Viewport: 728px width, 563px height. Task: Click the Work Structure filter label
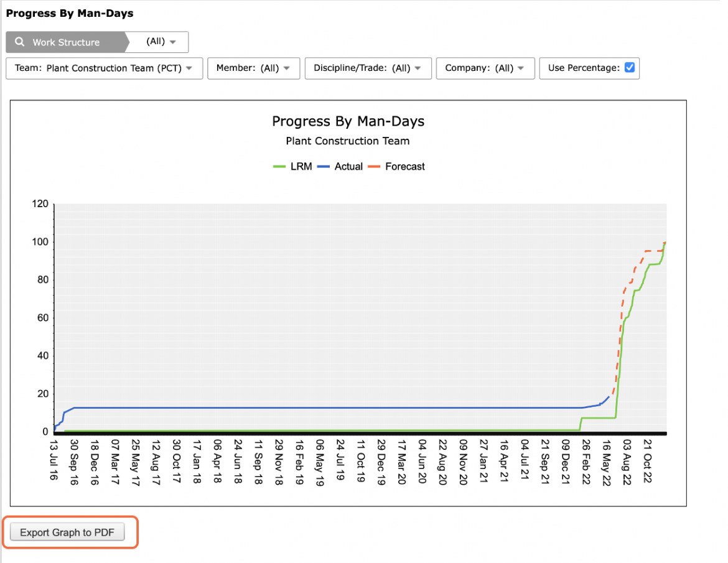point(66,42)
